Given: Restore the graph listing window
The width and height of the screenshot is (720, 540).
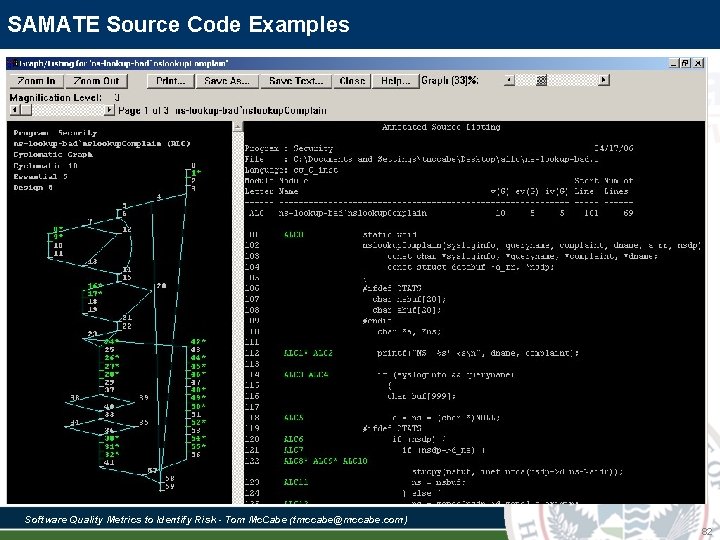Looking at the screenshot, I should 685,63.
